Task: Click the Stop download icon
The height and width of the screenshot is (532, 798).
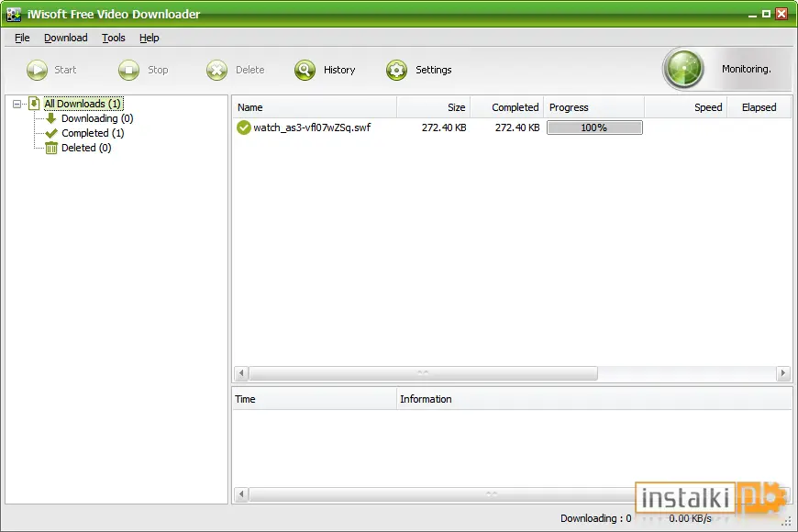Action: click(128, 71)
